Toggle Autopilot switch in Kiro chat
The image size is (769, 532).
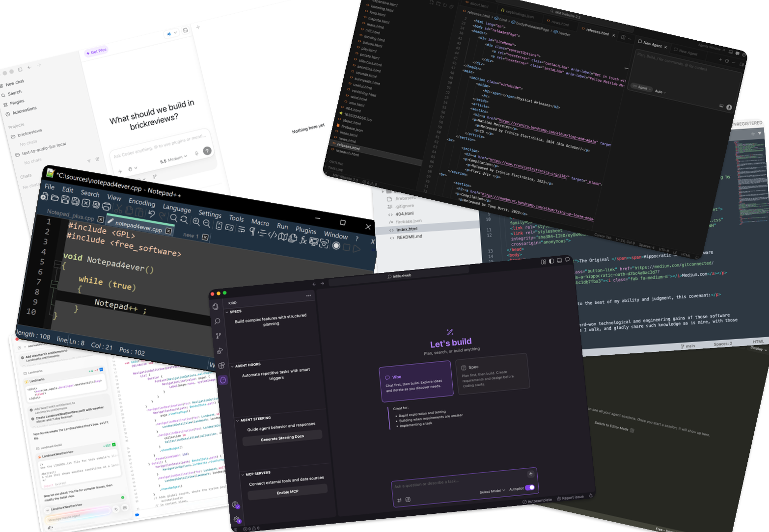530,487
